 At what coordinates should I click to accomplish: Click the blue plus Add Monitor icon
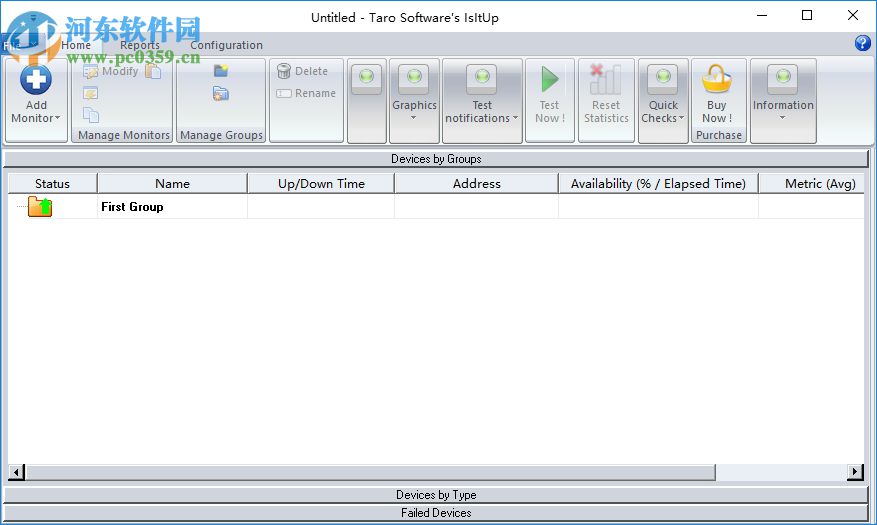coord(36,80)
